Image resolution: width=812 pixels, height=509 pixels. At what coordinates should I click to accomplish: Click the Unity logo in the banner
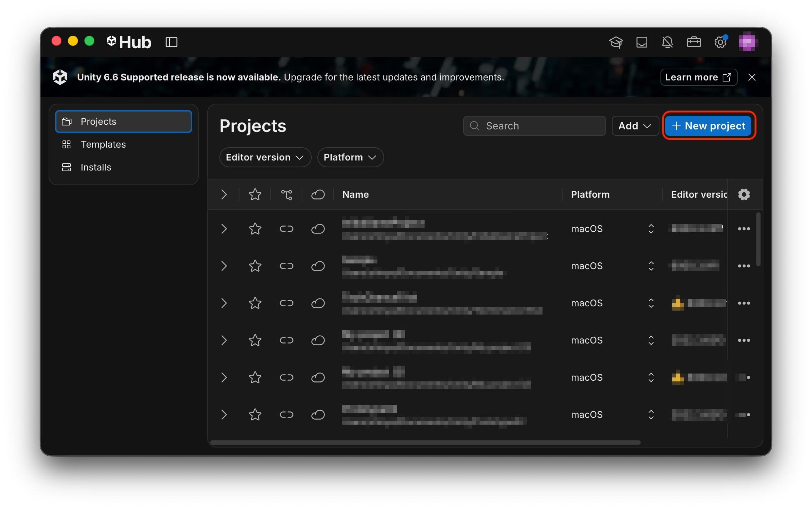tap(60, 77)
